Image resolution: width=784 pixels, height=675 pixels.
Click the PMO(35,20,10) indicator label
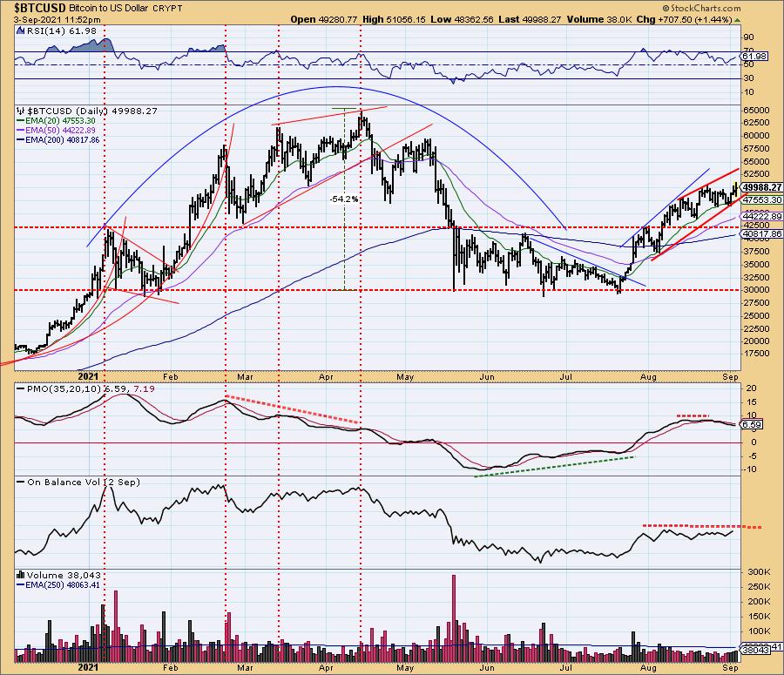tap(64, 388)
